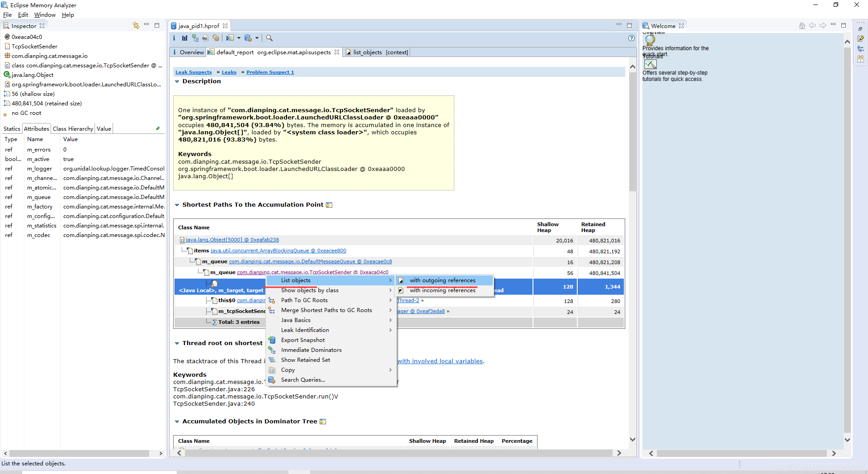Expand Java Basics submenu
The image size is (868, 474).
[x=331, y=320]
